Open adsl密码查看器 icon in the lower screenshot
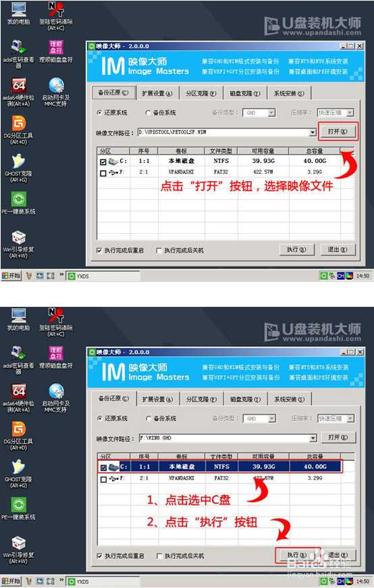 click(x=18, y=360)
